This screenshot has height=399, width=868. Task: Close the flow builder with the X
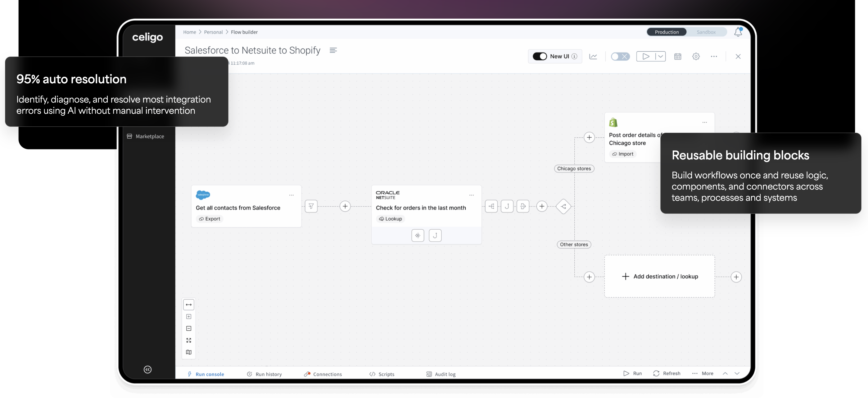(x=738, y=56)
